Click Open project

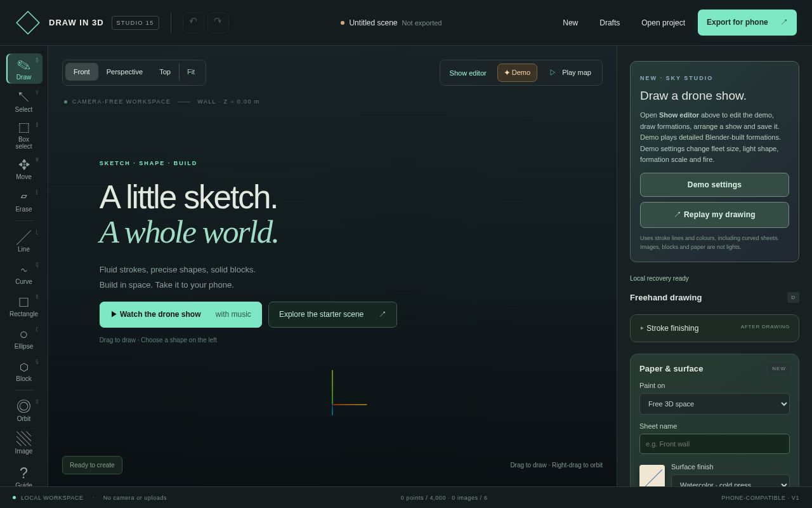(663, 23)
